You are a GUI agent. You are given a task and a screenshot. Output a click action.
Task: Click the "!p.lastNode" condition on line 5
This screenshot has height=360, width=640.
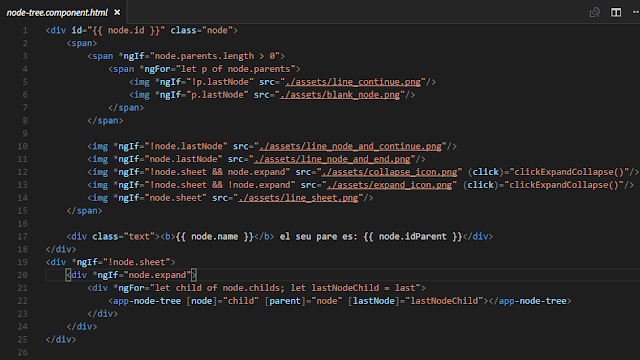pos(222,82)
